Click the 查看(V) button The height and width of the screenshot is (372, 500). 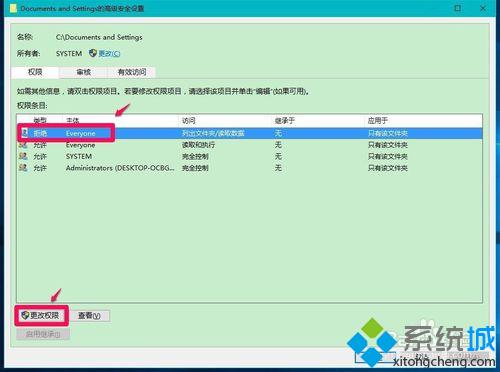[x=89, y=315]
